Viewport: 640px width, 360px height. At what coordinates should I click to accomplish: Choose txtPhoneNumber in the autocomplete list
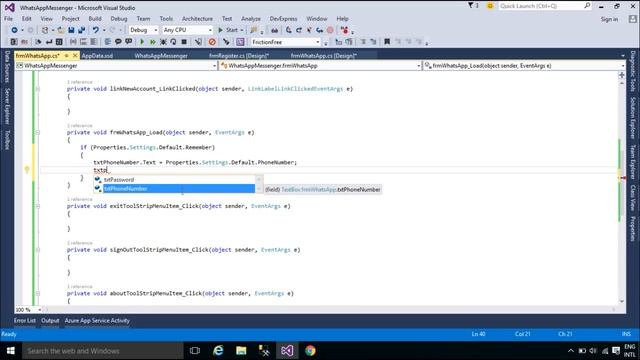coord(175,189)
